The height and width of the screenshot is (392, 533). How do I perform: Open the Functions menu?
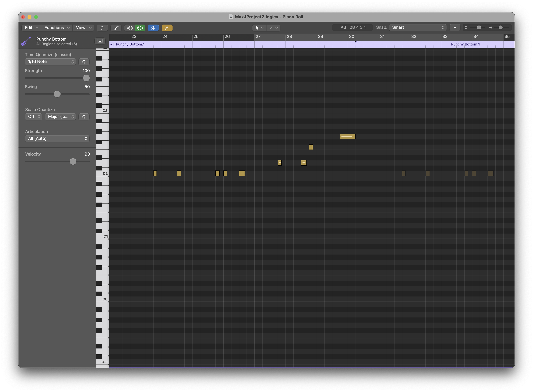(x=57, y=28)
